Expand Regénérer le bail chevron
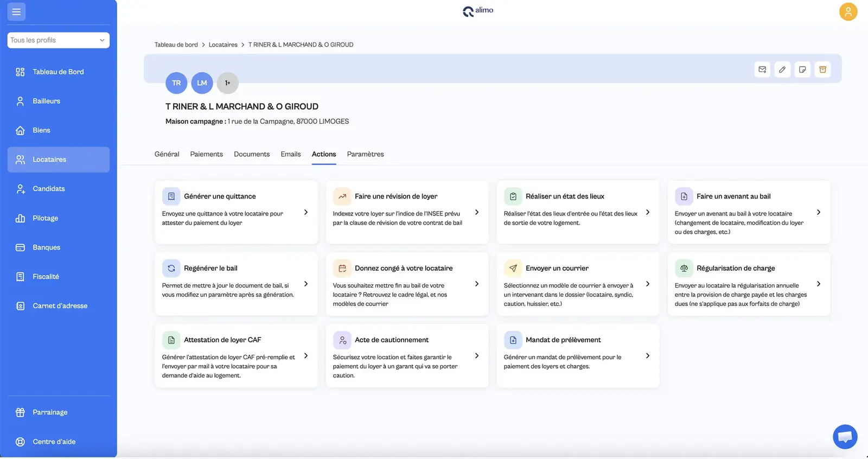 (306, 284)
